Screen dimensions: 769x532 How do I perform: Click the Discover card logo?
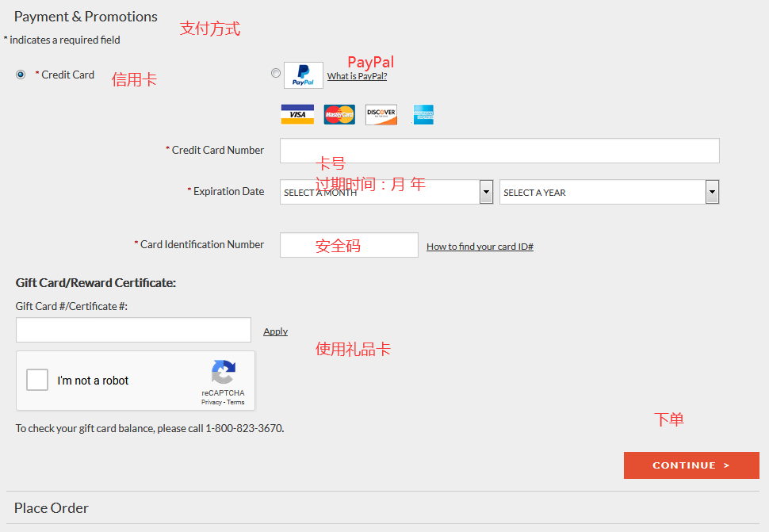click(381, 115)
